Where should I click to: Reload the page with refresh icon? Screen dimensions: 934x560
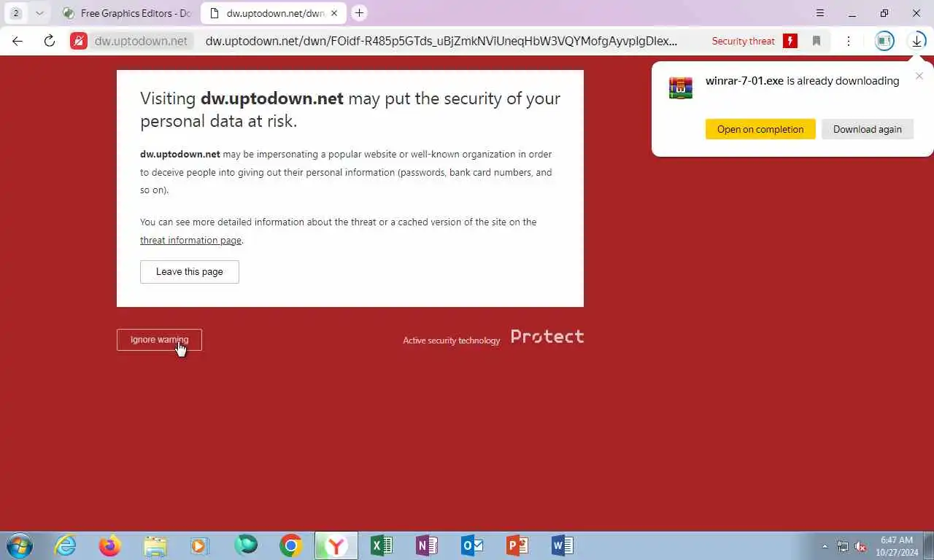pyautogui.click(x=50, y=41)
